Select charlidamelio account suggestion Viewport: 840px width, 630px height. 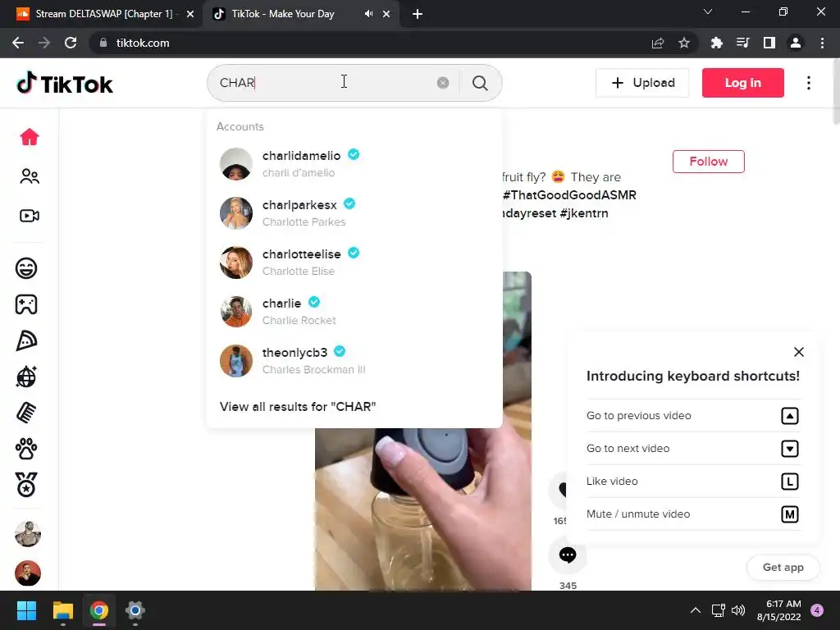354,164
